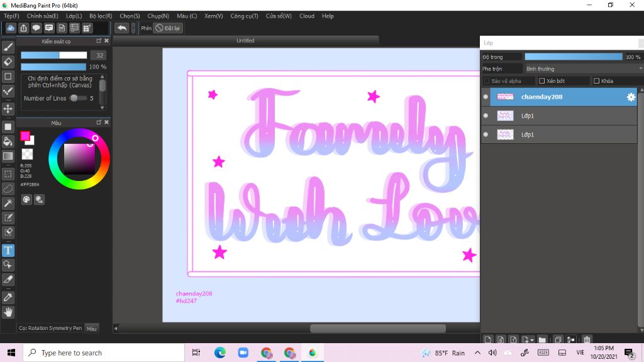Expand the add-layer dropdown arrow
Viewport: 644px width, 362px height.
coord(532,340)
